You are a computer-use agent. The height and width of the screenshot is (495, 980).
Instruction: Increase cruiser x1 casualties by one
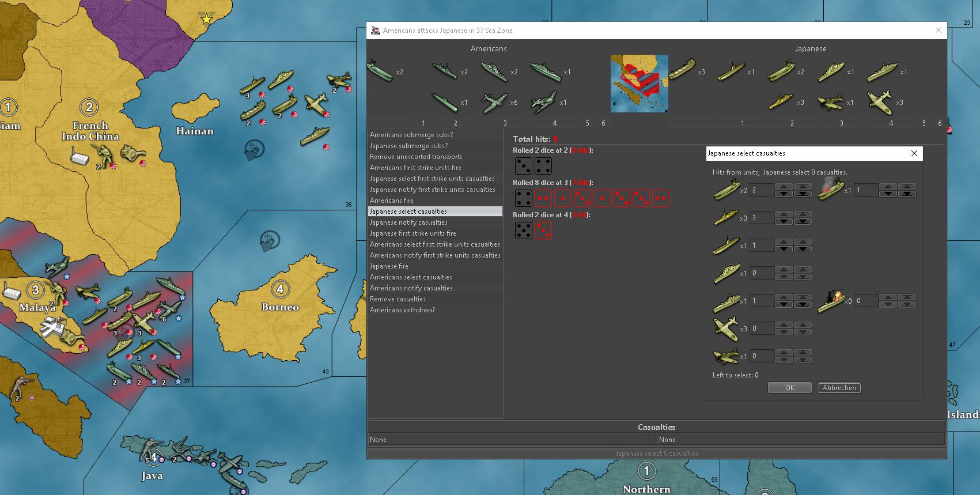(784, 270)
